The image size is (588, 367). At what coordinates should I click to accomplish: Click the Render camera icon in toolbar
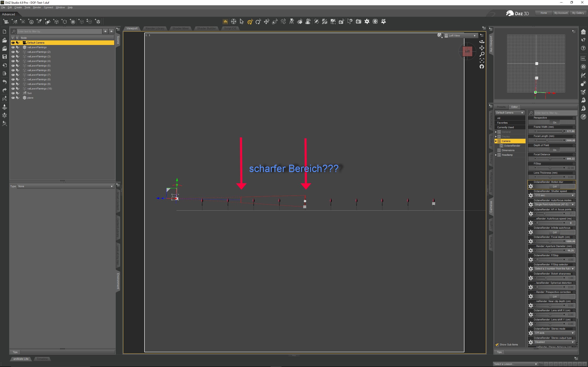point(358,22)
